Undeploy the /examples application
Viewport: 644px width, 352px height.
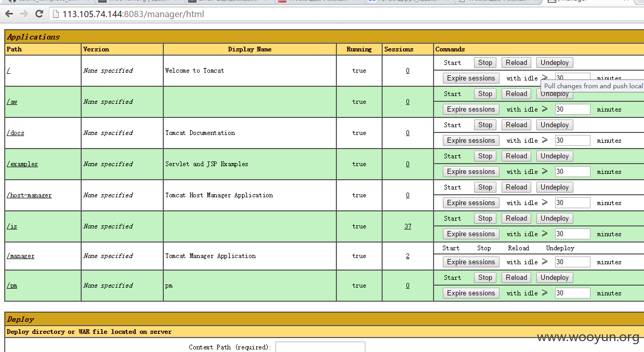pos(555,156)
